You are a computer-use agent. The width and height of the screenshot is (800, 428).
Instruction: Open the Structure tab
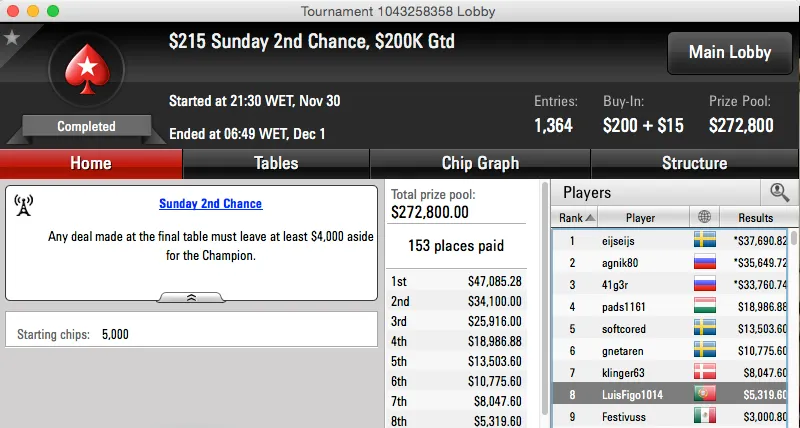point(694,163)
